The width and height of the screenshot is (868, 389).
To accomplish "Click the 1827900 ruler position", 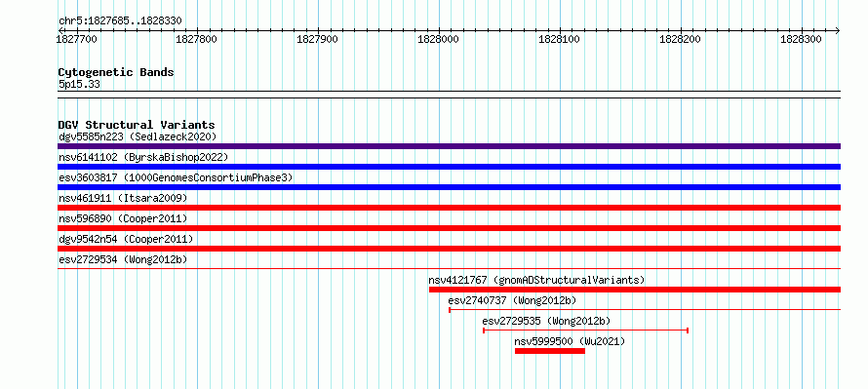I will [318, 39].
